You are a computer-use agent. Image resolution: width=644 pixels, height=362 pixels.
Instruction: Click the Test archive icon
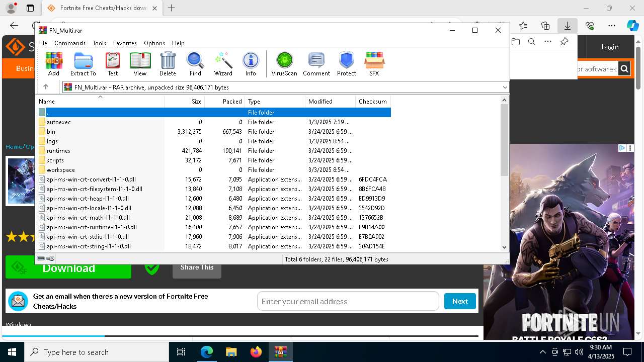tap(113, 64)
